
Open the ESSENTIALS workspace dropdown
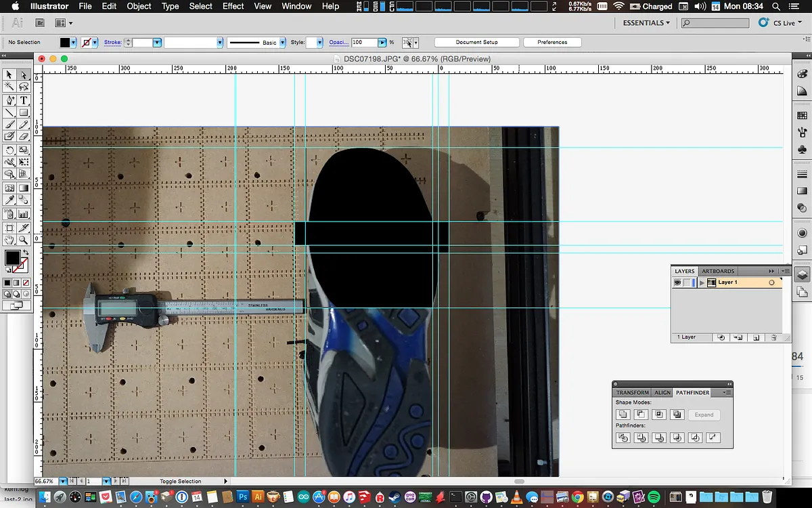(646, 23)
